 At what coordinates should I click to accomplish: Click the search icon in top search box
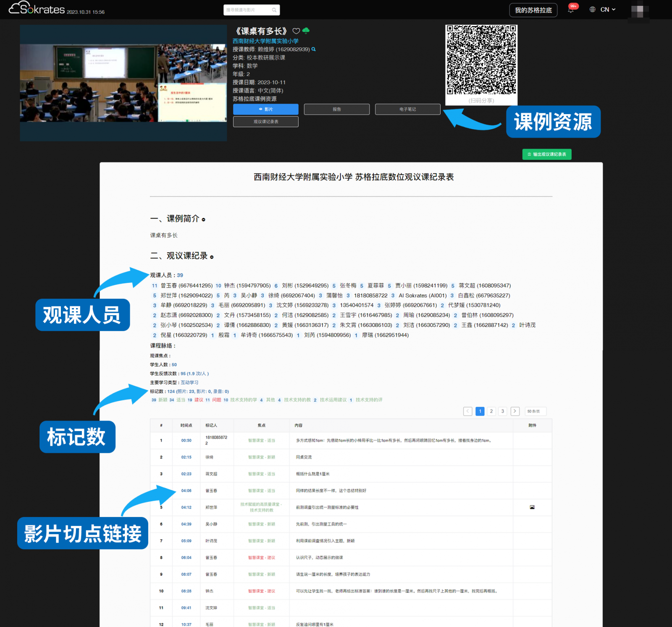point(274,10)
